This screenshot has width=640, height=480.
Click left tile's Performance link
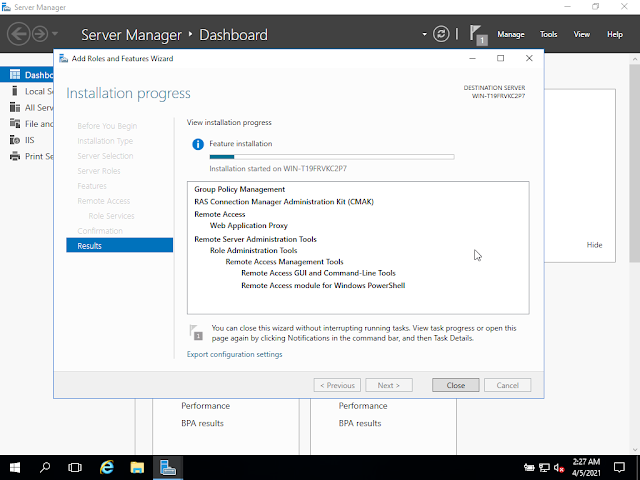[x=205, y=406]
